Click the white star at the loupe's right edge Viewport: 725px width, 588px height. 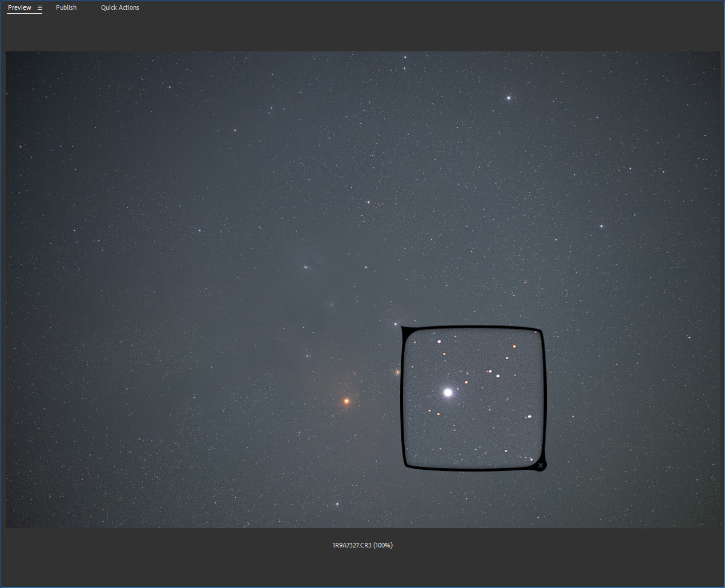pyautogui.click(x=529, y=417)
